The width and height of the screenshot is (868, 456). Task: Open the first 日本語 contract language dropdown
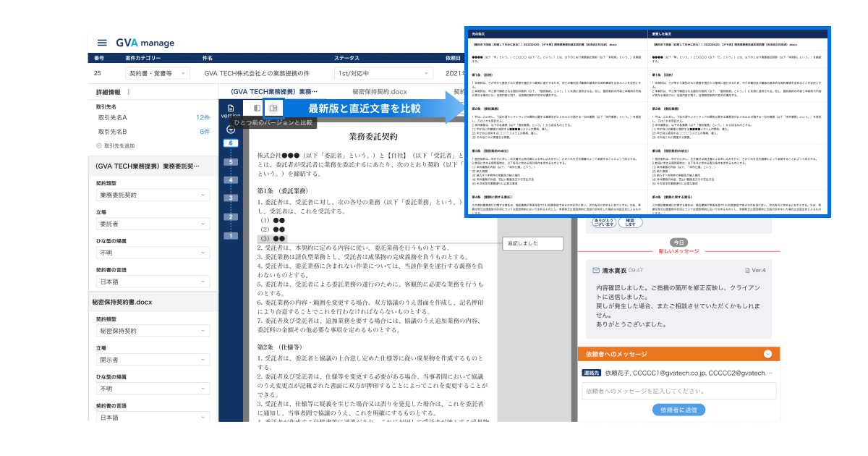click(x=153, y=282)
